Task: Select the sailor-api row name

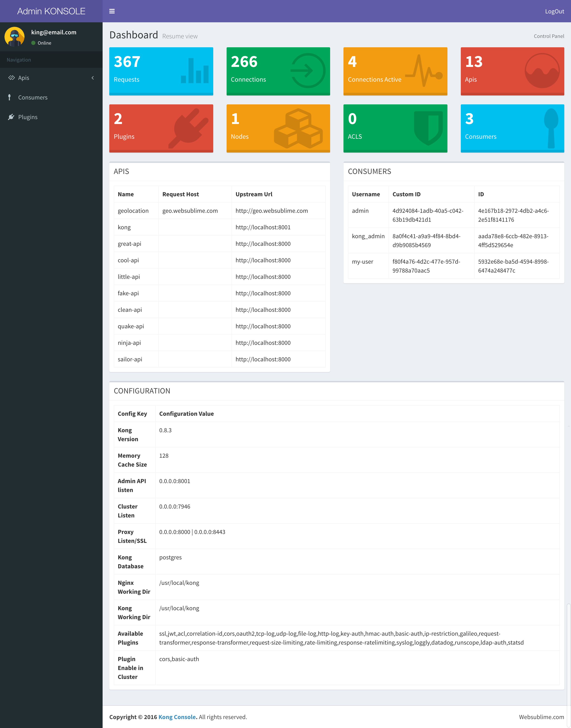Action: pos(130,359)
